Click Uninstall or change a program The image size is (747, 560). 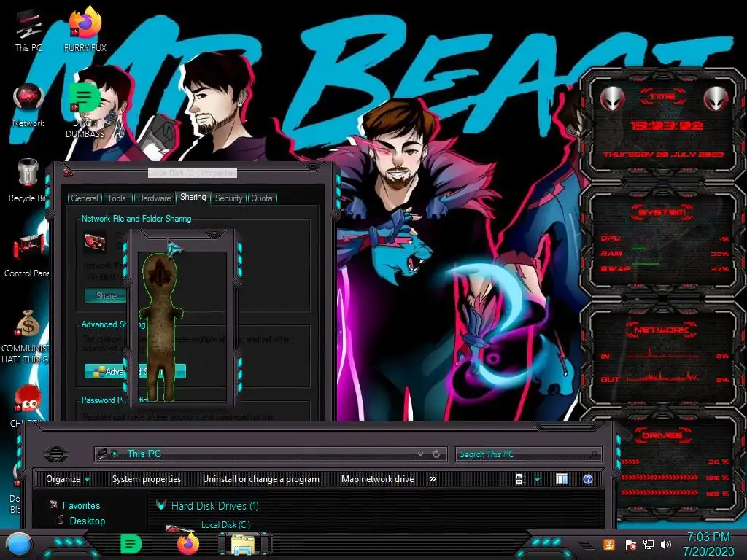pos(261,479)
